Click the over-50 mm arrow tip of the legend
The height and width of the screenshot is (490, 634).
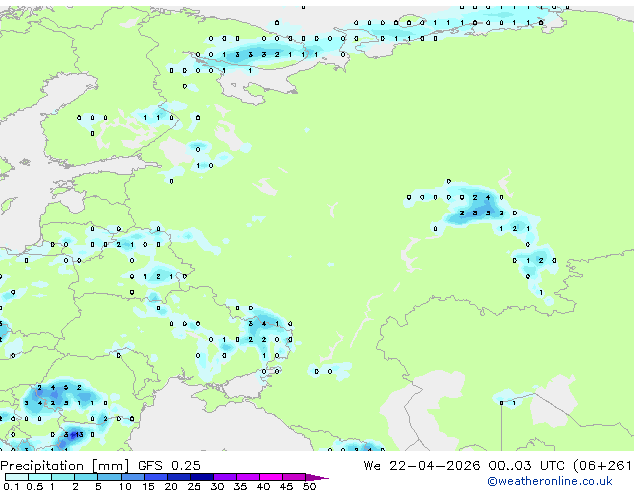pyautogui.click(x=317, y=477)
